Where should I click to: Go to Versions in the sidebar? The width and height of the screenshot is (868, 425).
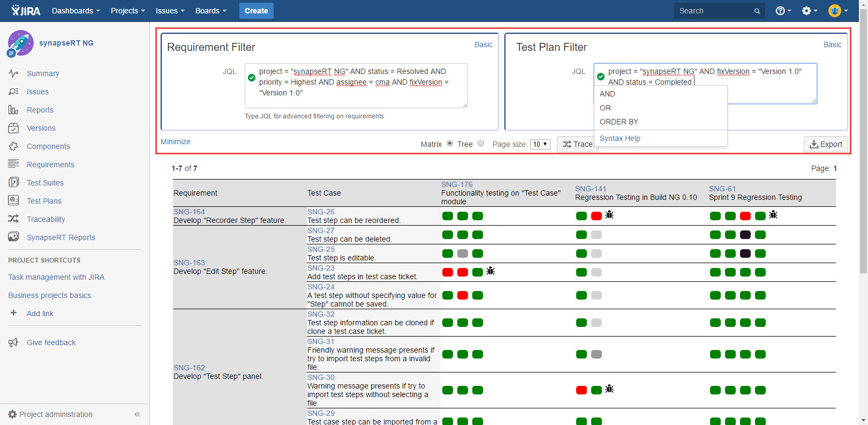coord(41,128)
